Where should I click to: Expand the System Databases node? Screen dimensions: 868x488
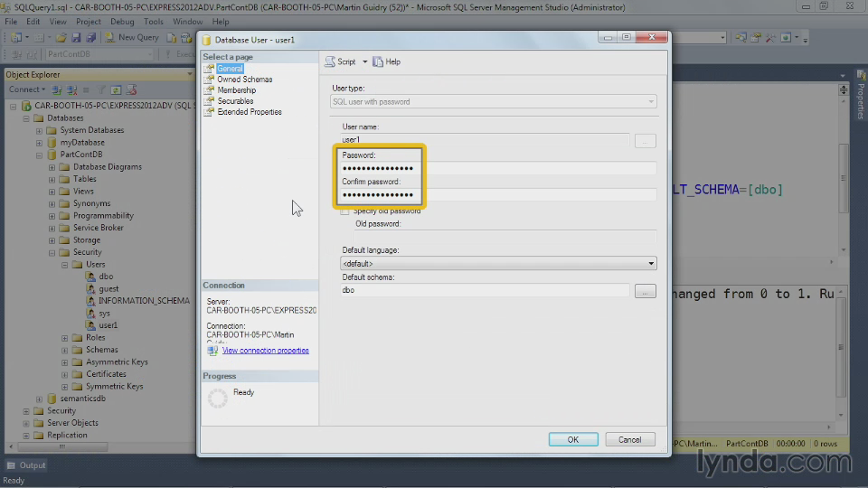(x=39, y=130)
